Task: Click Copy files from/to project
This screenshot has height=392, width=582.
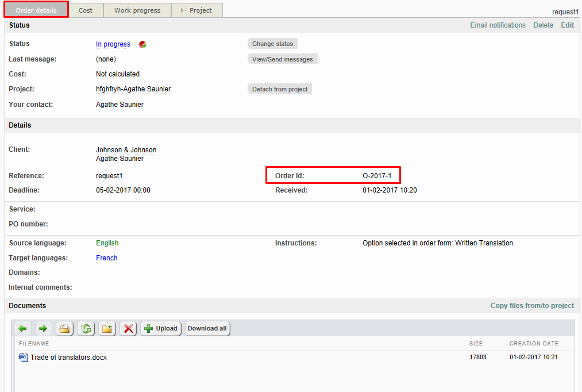Action: (531, 306)
